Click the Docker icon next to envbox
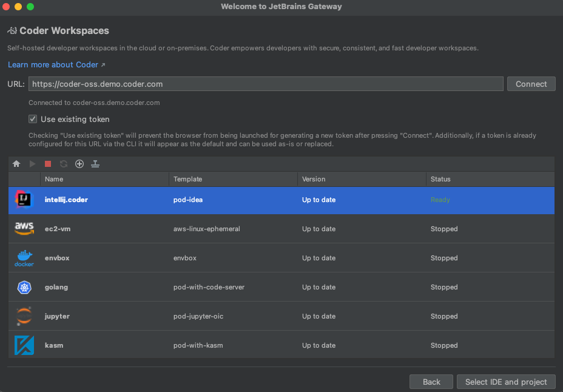Viewport: 563px width, 392px height. [24, 258]
